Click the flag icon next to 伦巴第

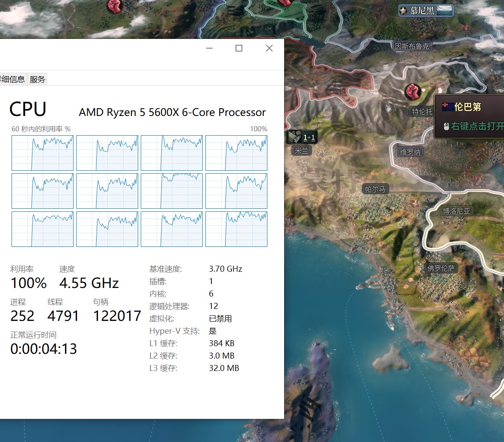pyautogui.click(x=448, y=107)
